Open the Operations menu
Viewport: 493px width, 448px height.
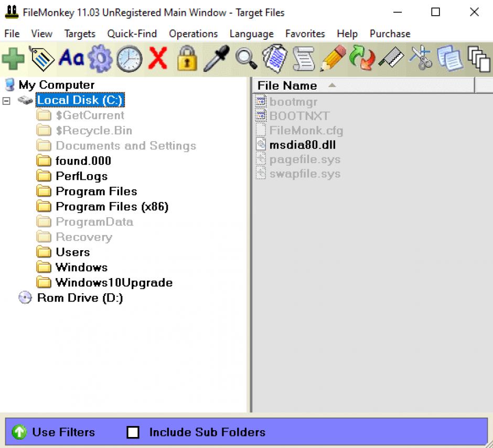coord(194,34)
